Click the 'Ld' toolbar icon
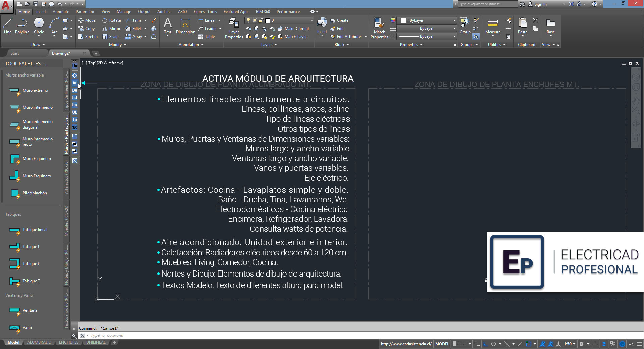644x349 pixels. click(x=75, y=98)
